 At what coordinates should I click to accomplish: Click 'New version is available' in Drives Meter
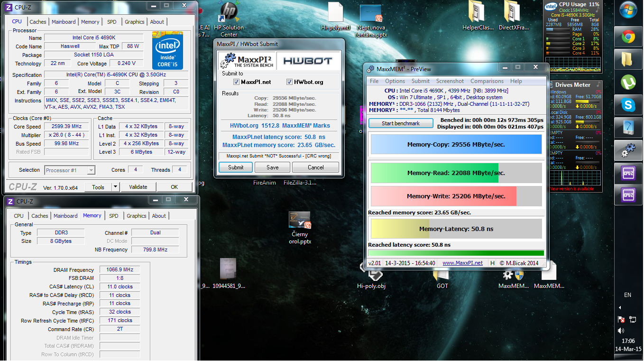[x=572, y=189]
